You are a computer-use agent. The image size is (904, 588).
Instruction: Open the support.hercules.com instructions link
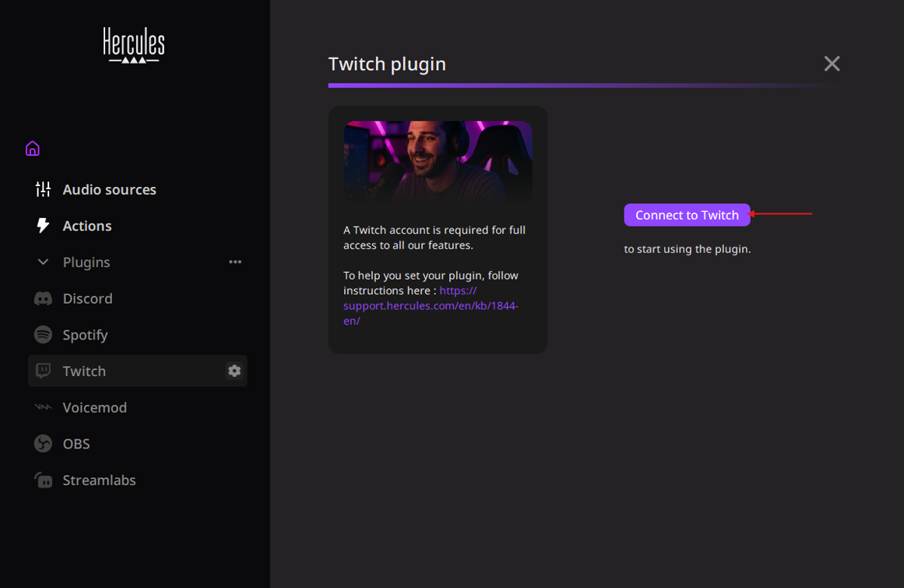click(x=431, y=305)
